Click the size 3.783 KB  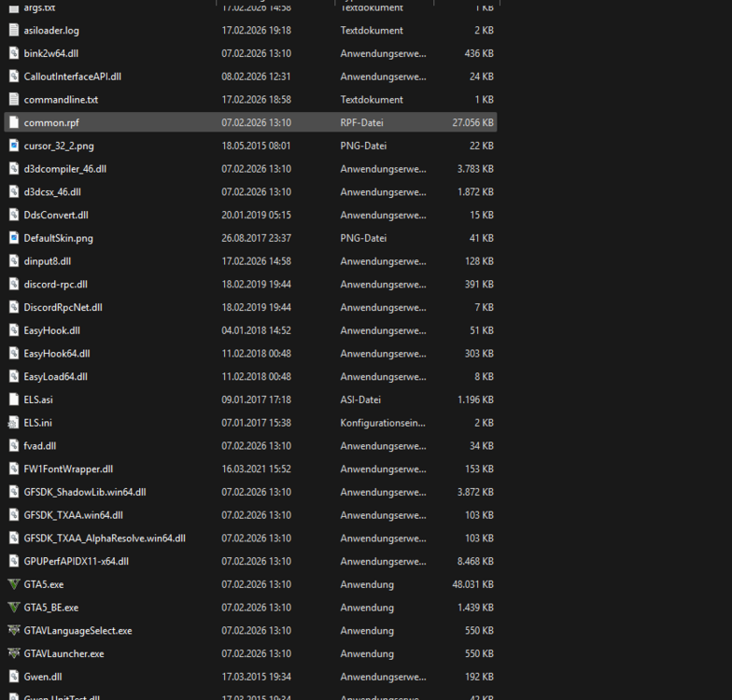(x=475, y=169)
